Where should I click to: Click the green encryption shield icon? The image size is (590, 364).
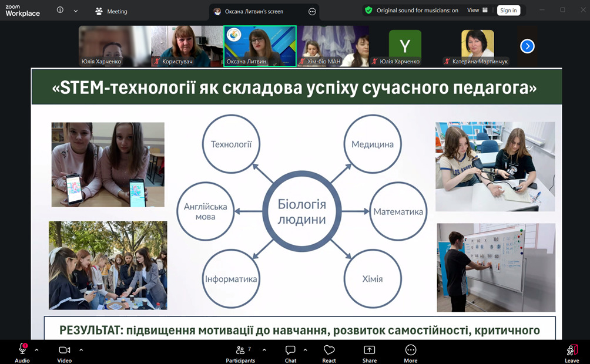[x=368, y=11]
